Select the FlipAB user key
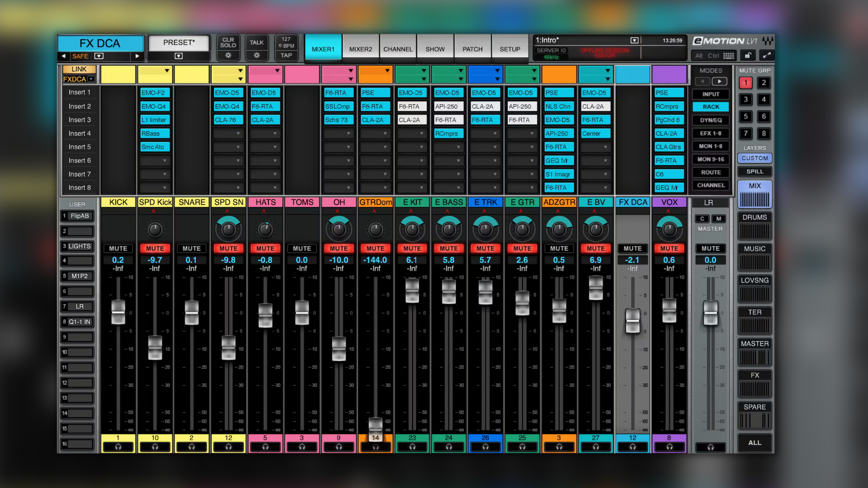868x488 pixels. click(78, 216)
